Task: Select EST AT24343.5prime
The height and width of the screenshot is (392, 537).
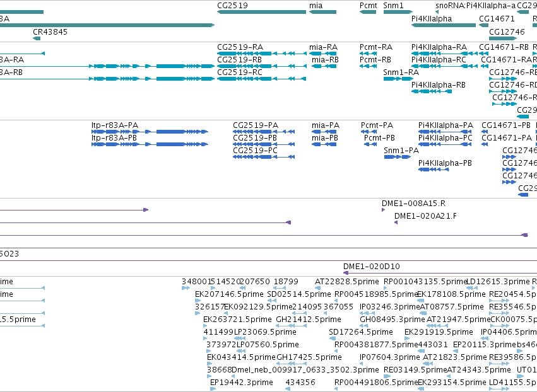Action: [479, 370]
